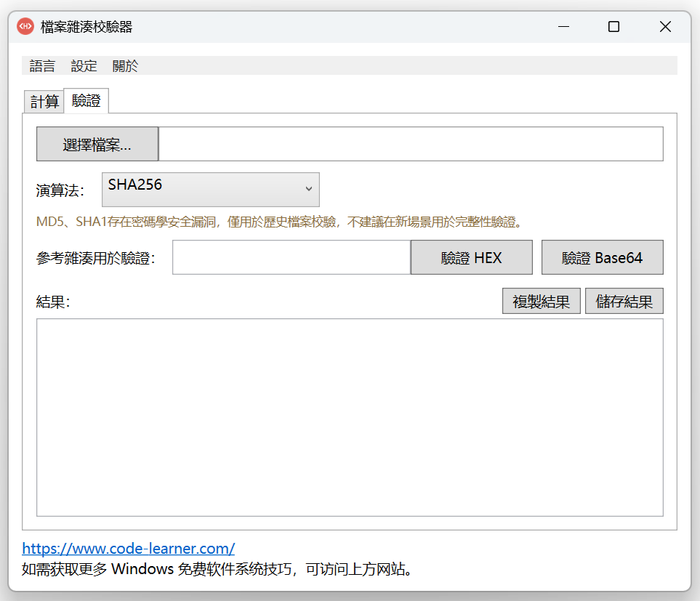The image size is (700, 601).
Task: Open the 設定 menu
Action: click(x=84, y=66)
